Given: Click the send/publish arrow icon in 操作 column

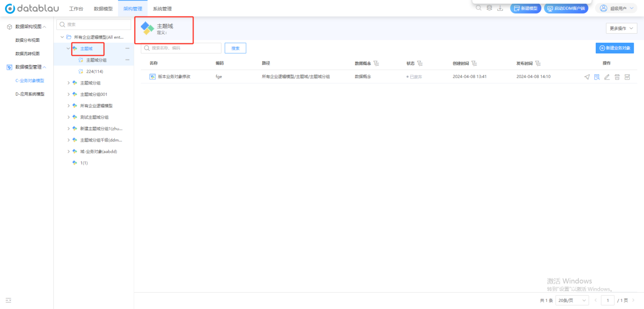Looking at the screenshot, I should click(587, 76).
